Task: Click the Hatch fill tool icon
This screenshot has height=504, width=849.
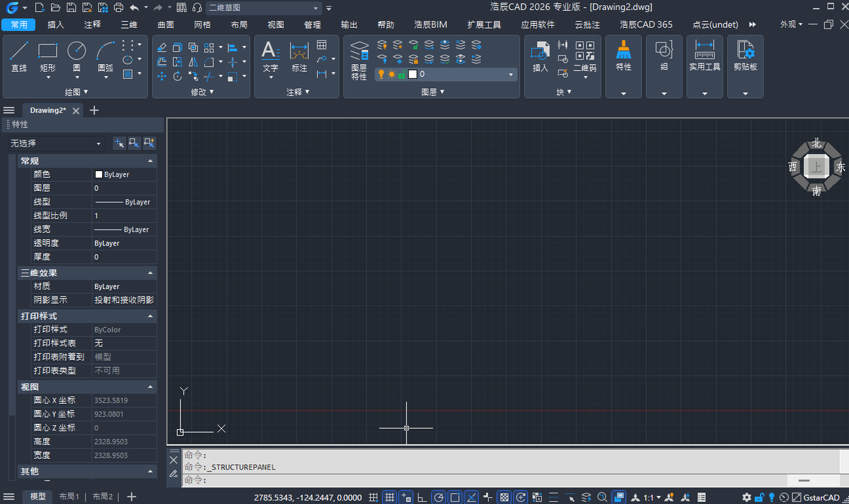Action: (128, 74)
